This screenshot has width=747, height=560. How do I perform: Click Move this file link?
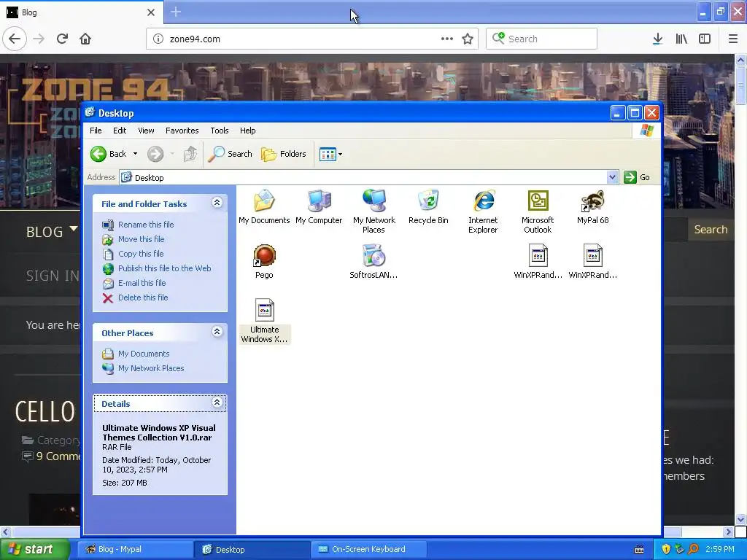pyautogui.click(x=141, y=239)
